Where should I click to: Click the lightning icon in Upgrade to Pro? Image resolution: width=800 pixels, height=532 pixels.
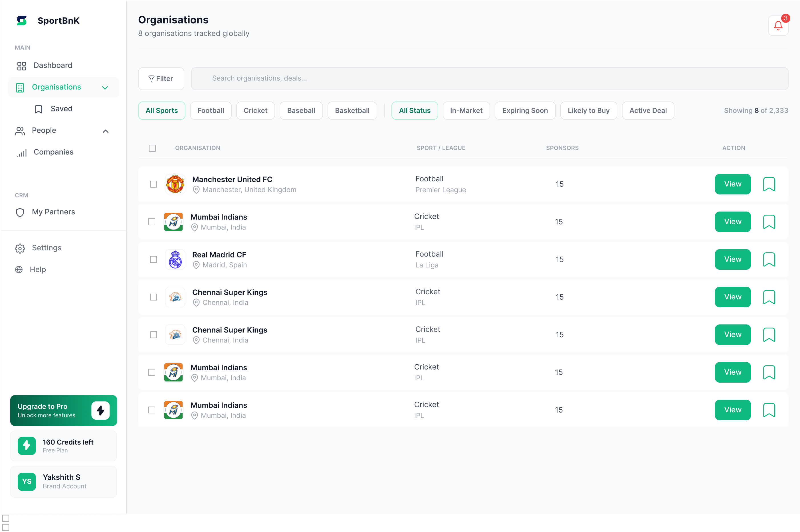coord(100,411)
